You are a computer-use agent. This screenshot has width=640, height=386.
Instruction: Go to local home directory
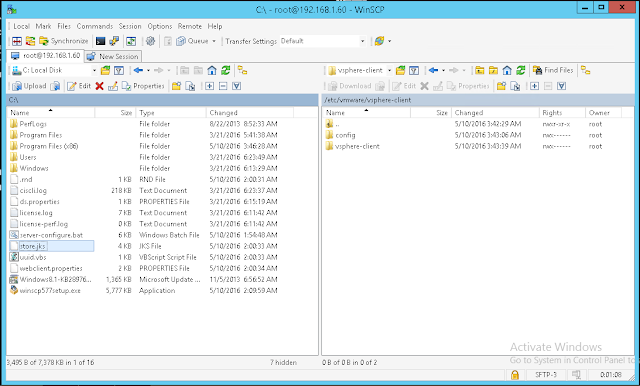pos(212,71)
